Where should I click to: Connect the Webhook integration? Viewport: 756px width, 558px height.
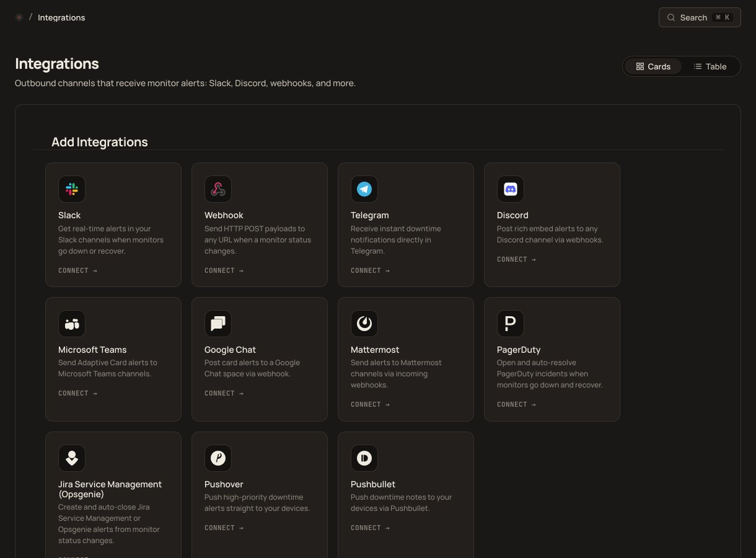(x=224, y=270)
